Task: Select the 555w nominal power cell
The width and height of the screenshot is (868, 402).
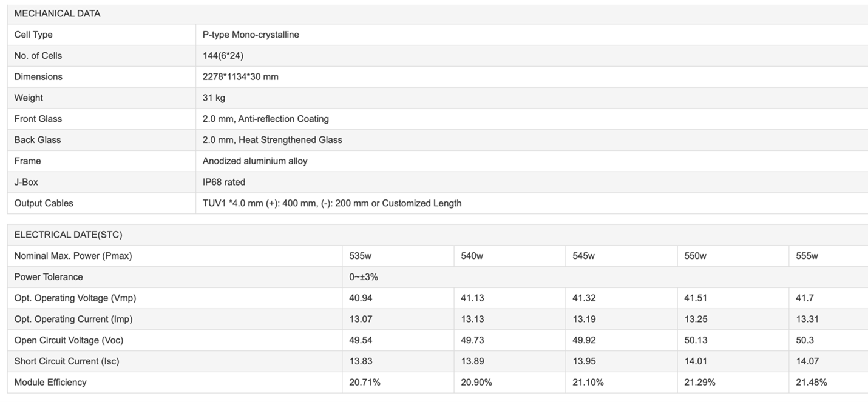Action: (x=807, y=256)
